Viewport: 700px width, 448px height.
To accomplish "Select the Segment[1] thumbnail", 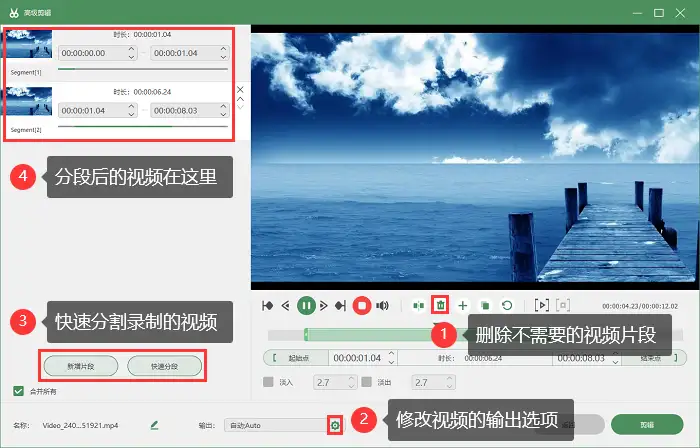I will [x=29, y=44].
